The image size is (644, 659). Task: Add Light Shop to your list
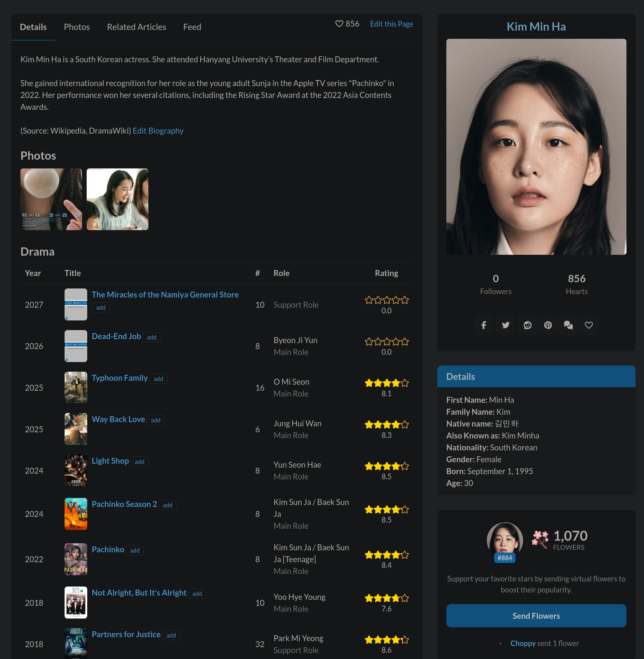tap(139, 462)
